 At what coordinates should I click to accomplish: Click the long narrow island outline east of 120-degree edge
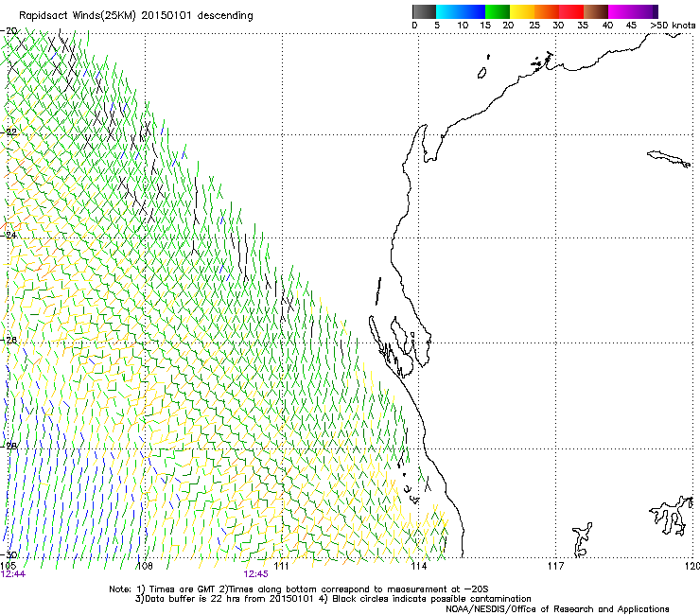(x=669, y=159)
